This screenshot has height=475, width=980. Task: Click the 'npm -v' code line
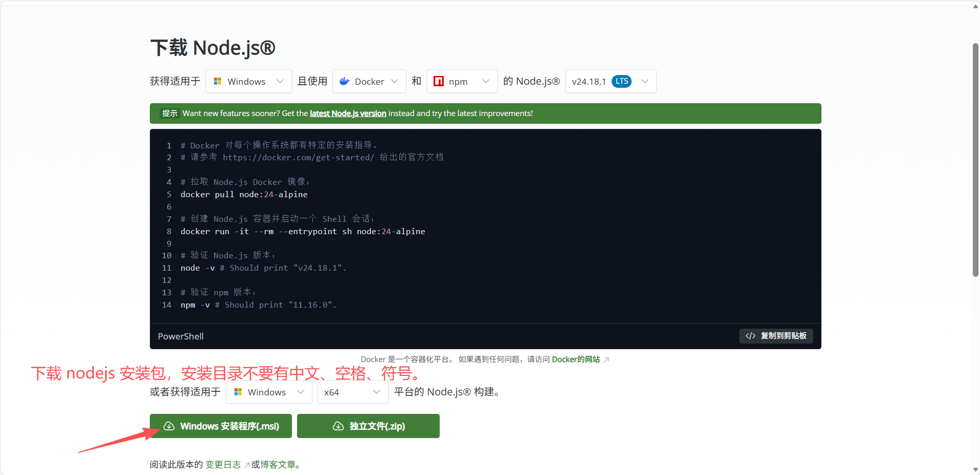[x=259, y=305]
